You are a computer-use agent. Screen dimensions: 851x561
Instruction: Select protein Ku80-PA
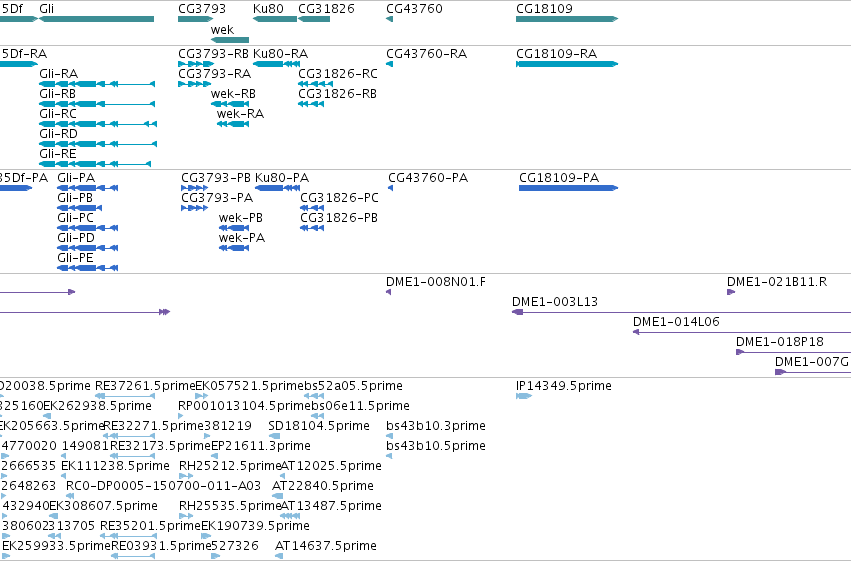277,188
